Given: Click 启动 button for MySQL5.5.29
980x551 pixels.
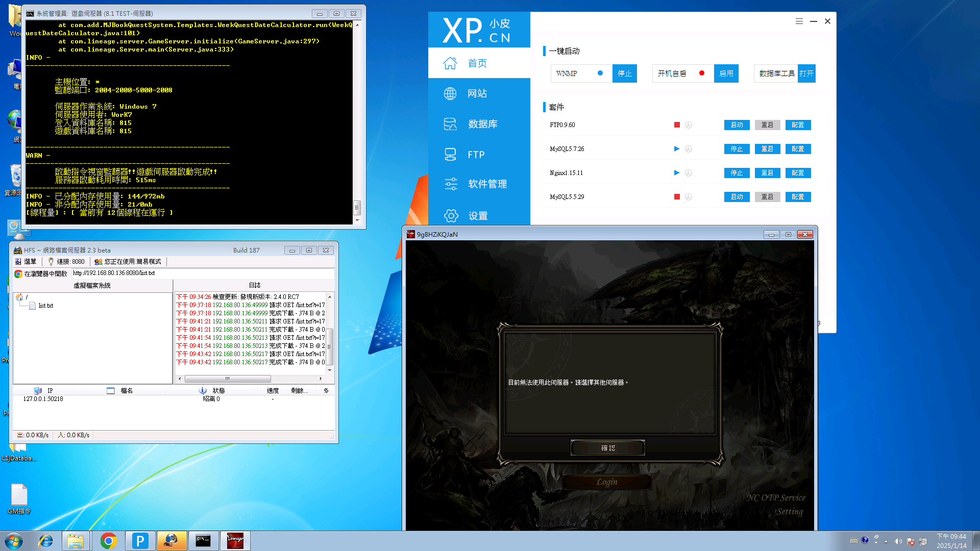Looking at the screenshot, I should [x=737, y=197].
